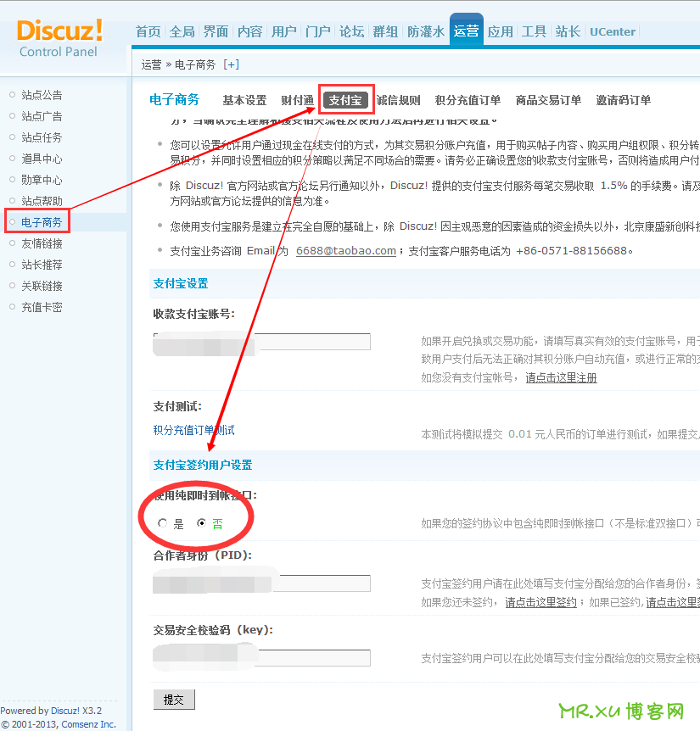The height and width of the screenshot is (731, 700).
Task: Open 友情链接 in the sidebar
Action: (42, 243)
